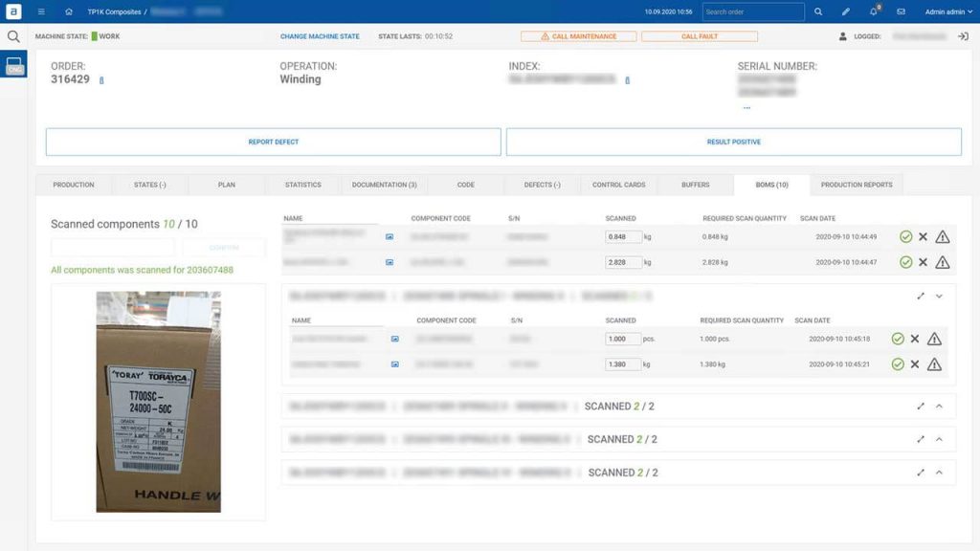Open the Buffers tab
The height and width of the screenshot is (551, 980).
point(695,185)
